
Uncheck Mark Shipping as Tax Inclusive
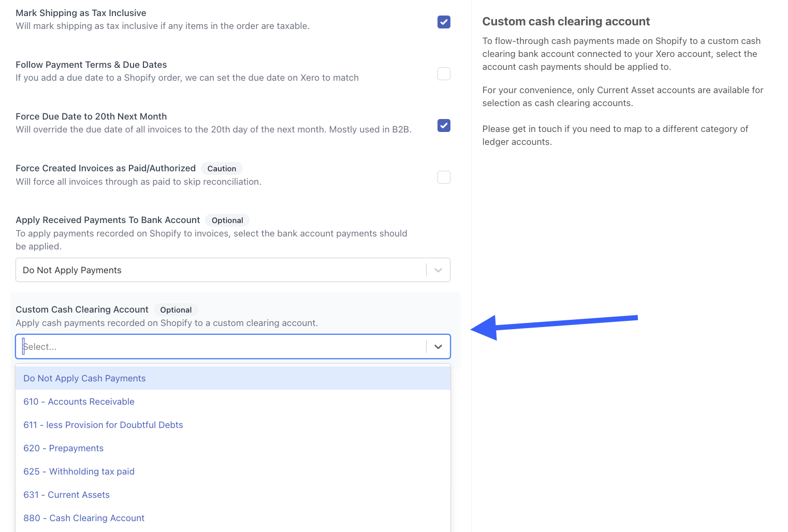coord(444,22)
